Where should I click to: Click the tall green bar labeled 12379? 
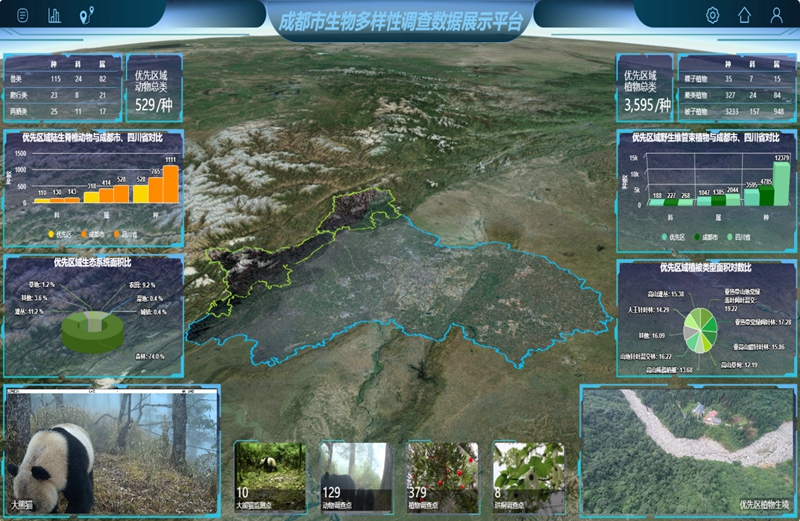tap(781, 184)
